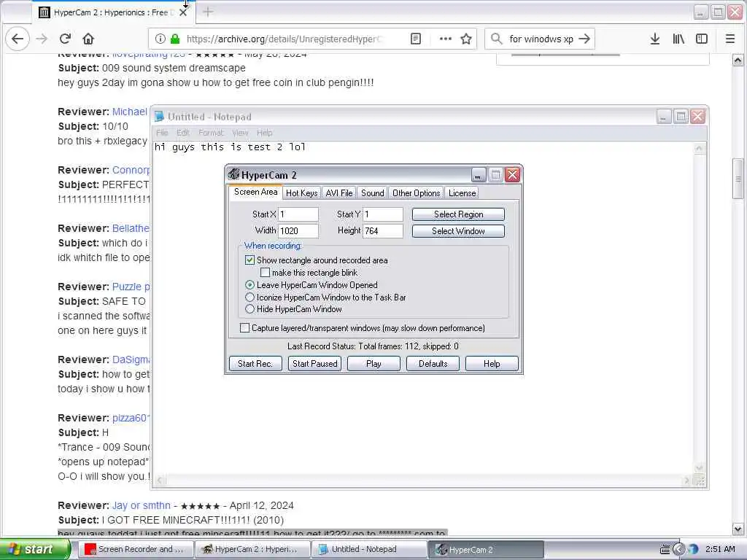Switch to the Sound tab
The height and width of the screenshot is (560, 747).
[x=372, y=192]
